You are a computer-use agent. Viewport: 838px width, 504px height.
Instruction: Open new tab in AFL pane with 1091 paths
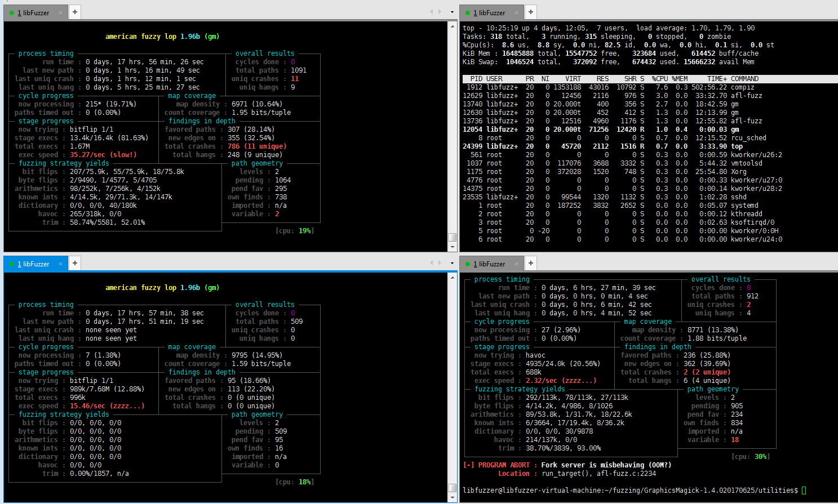click(x=75, y=12)
